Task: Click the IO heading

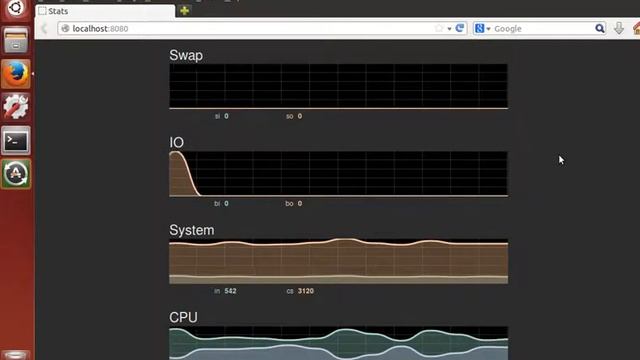Action: [x=176, y=143]
